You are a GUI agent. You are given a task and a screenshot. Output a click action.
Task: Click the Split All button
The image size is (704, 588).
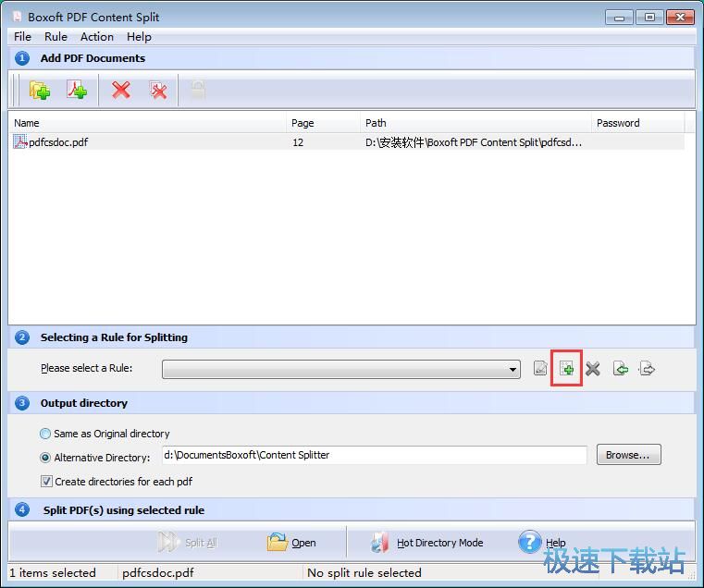click(x=188, y=542)
